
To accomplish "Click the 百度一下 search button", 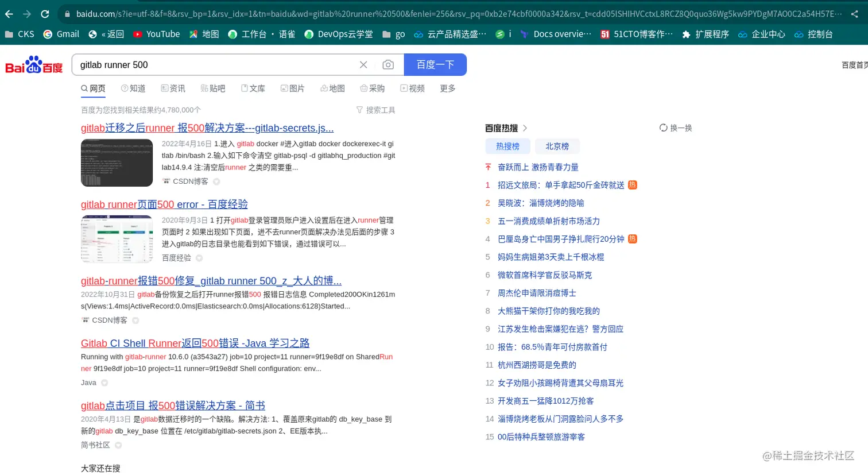I will coord(435,65).
